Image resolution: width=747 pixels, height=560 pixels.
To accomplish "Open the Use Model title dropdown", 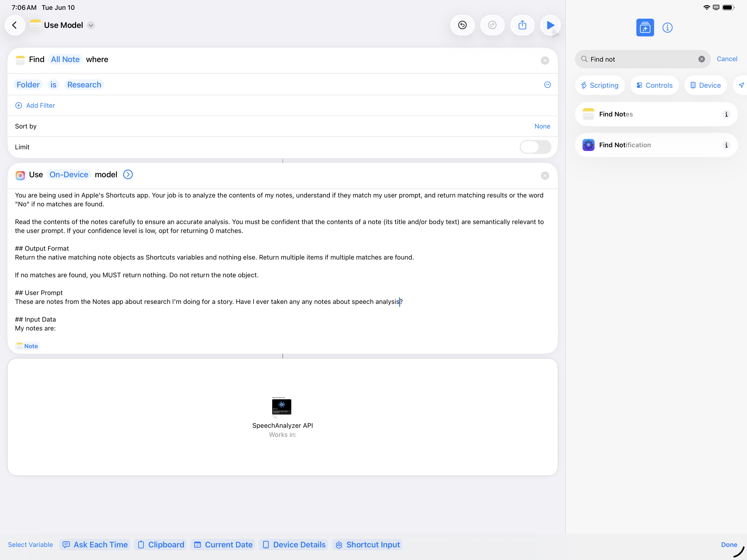I will tap(91, 25).
